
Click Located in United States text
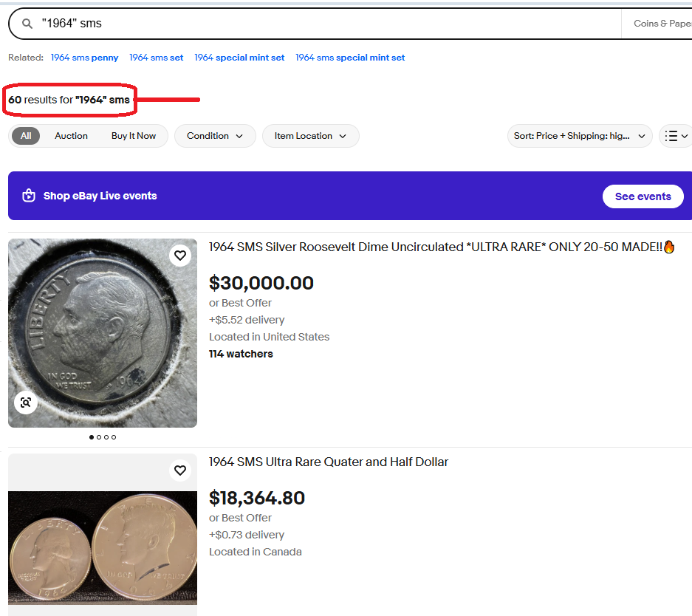270,337
